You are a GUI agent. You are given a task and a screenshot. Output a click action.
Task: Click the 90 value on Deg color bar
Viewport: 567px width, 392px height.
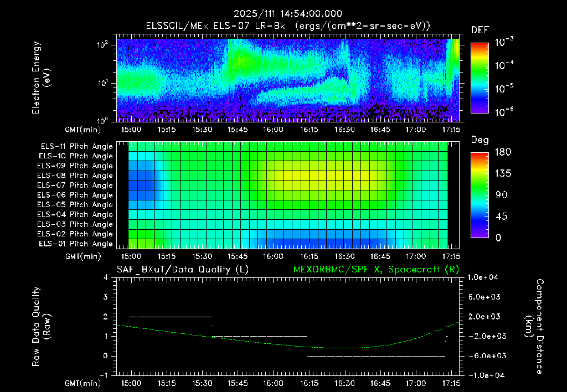tap(502, 195)
